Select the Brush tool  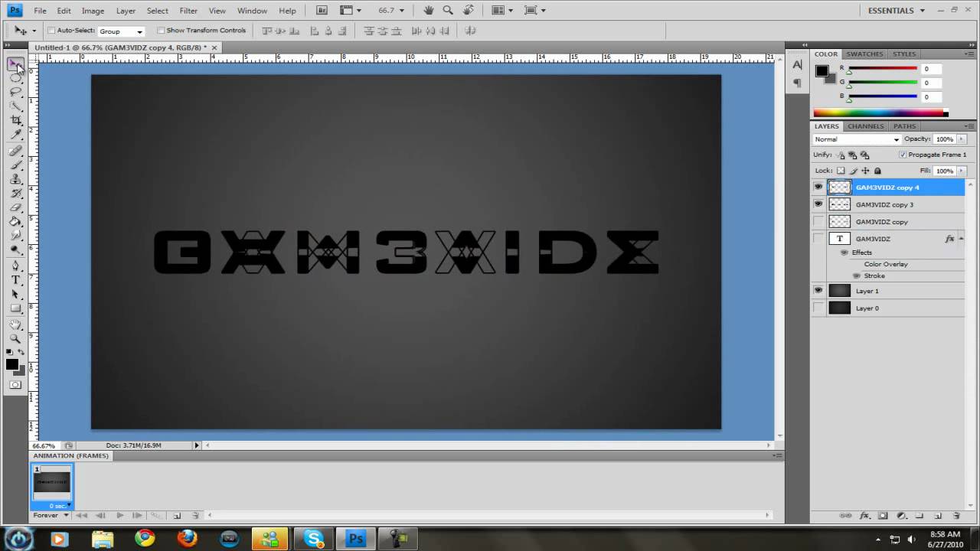point(15,165)
